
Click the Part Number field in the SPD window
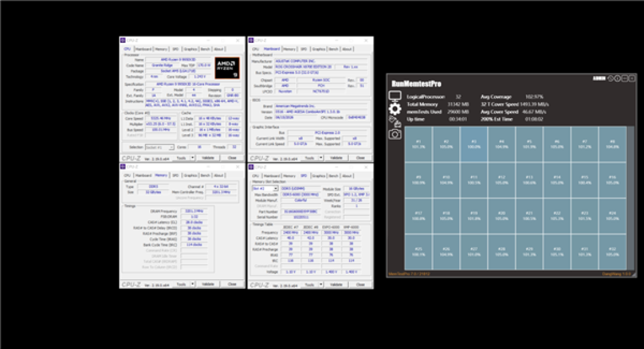[301, 211]
